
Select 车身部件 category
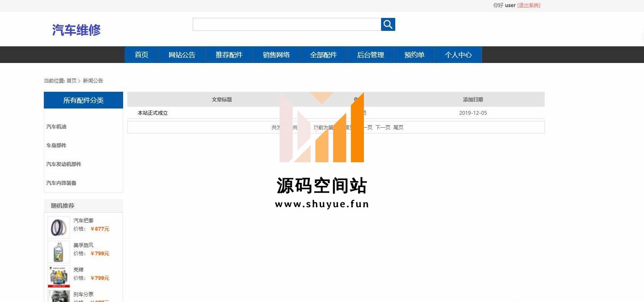(x=56, y=146)
